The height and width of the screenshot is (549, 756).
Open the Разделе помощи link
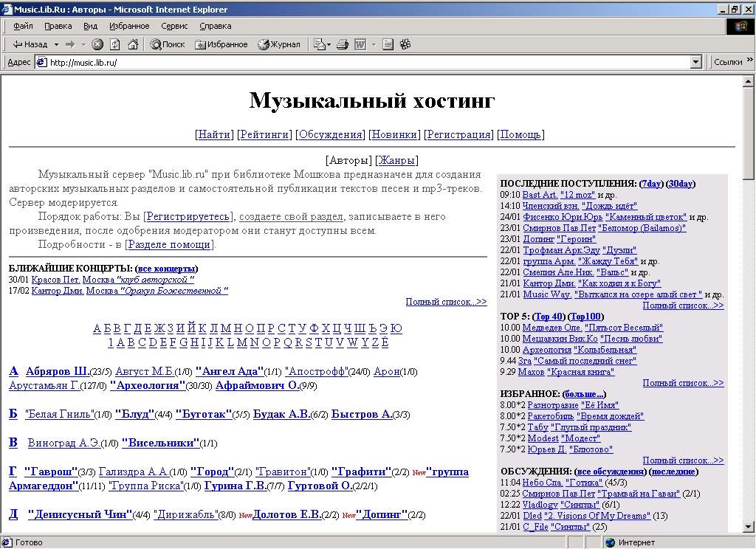pyautogui.click(x=169, y=244)
